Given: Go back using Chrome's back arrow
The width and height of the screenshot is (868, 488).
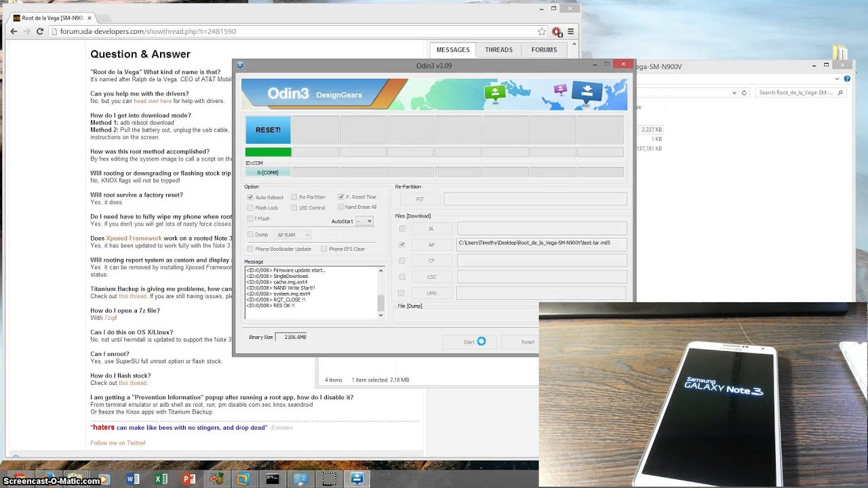Looking at the screenshot, I should 14,31.
